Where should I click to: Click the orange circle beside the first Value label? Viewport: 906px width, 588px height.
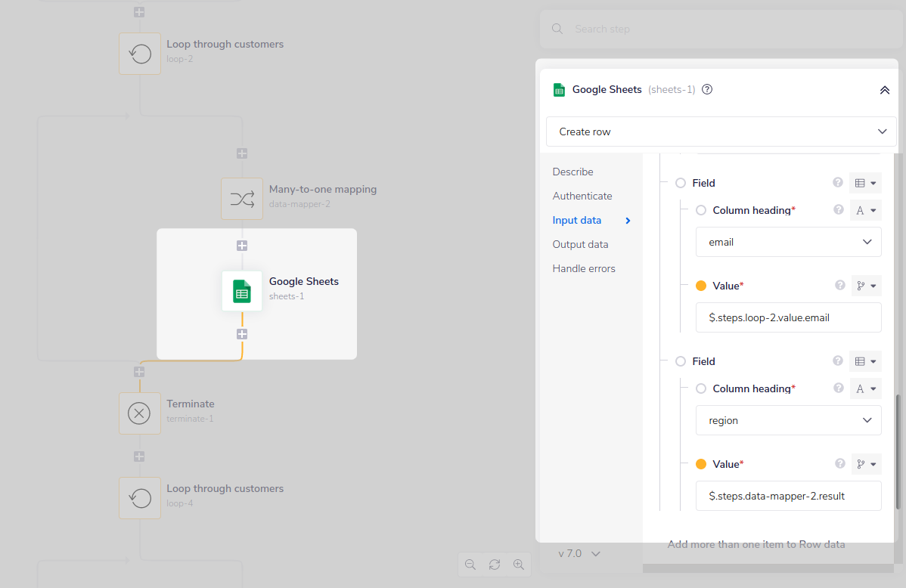(x=700, y=286)
